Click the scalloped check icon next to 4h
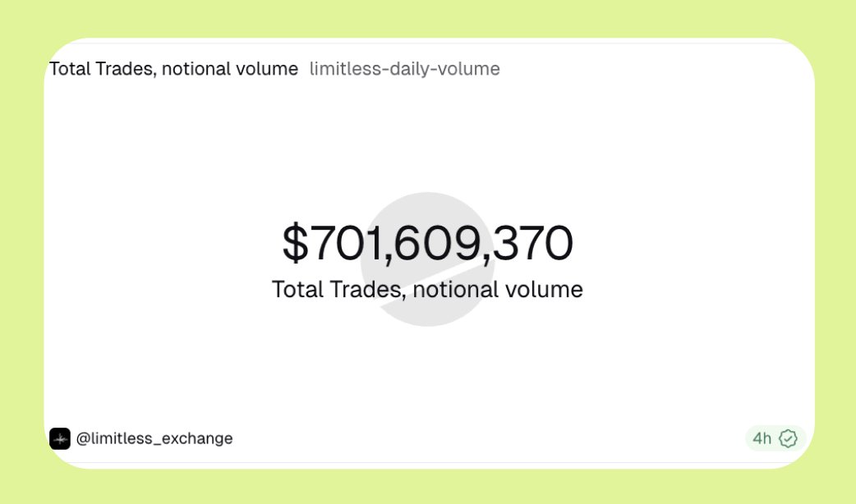 click(x=788, y=438)
